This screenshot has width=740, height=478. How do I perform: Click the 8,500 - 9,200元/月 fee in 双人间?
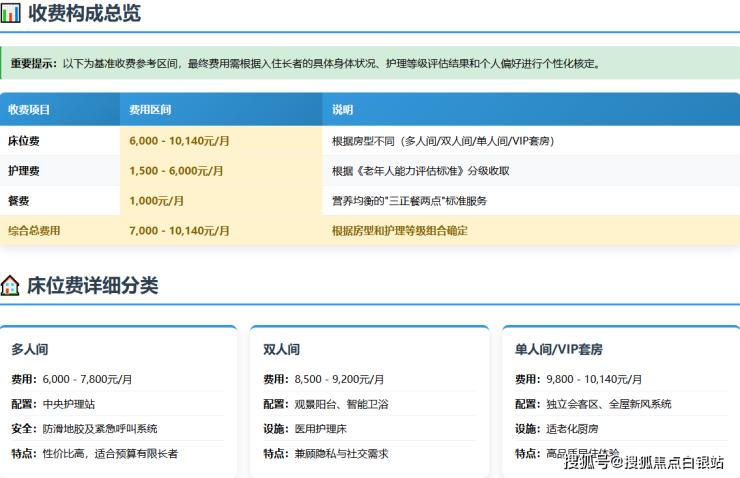coord(339,380)
